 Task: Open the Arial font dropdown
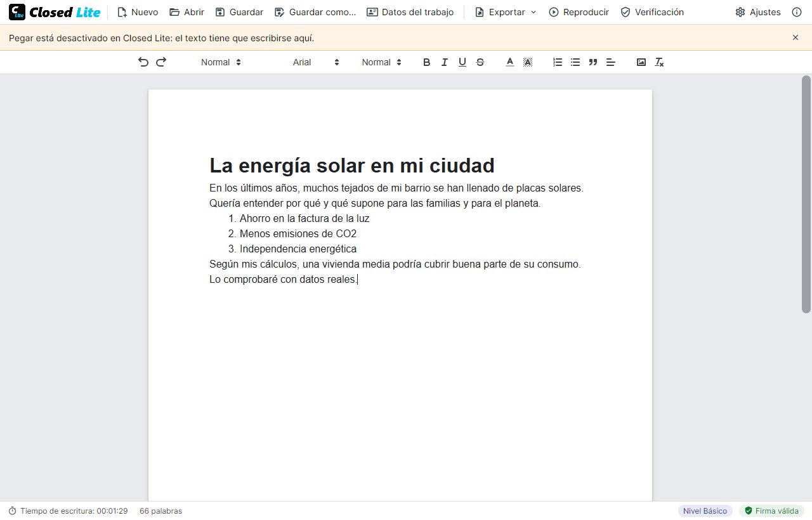316,62
